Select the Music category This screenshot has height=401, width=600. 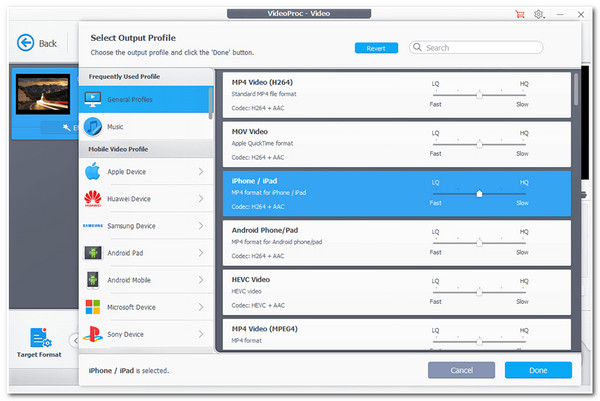tap(146, 127)
